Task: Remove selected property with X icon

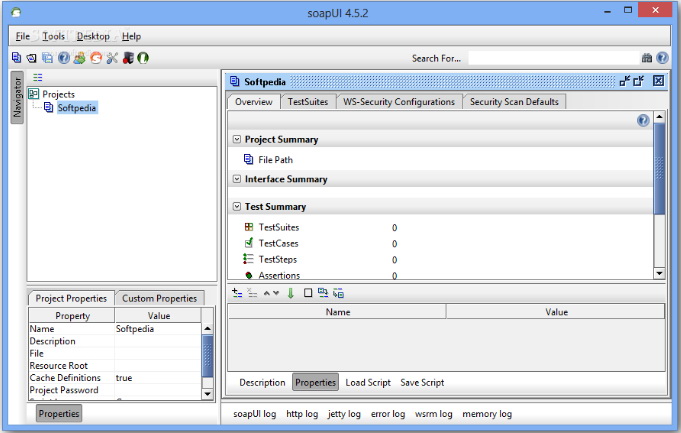Action: pos(252,293)
